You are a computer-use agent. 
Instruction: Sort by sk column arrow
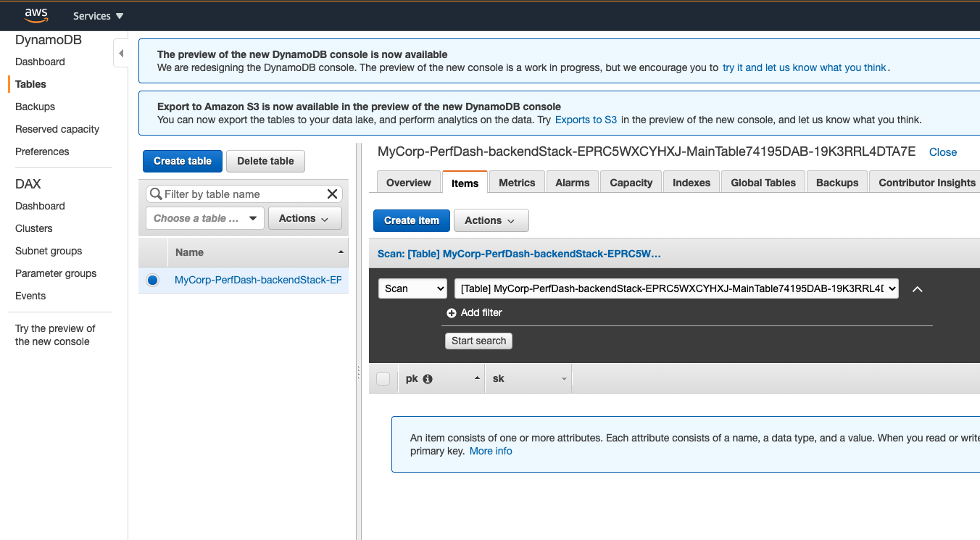(564, 379)
